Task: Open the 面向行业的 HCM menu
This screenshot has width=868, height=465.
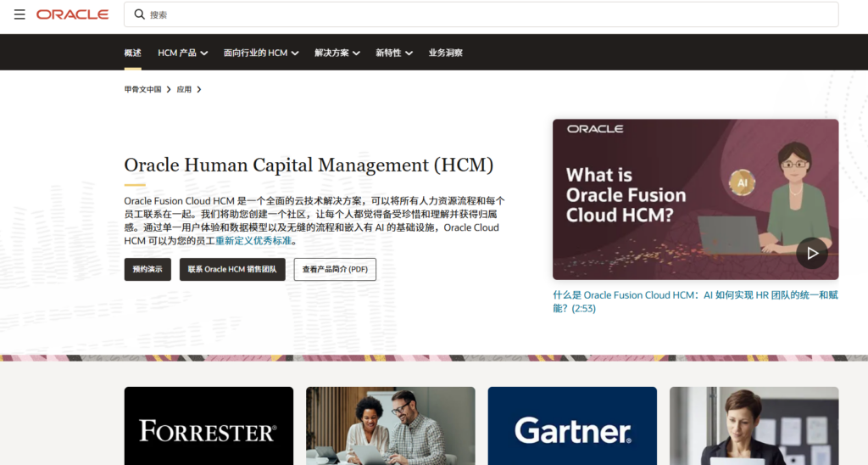Action: [261, 53]
